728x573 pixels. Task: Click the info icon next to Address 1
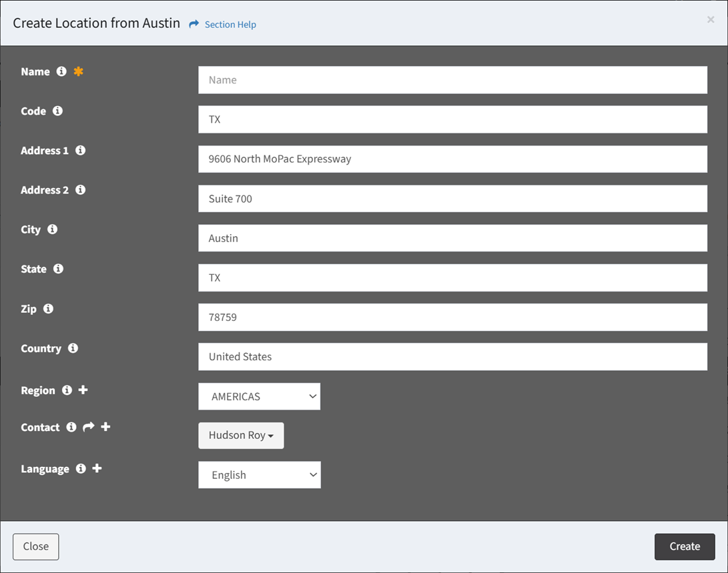[x=80, y=151]
